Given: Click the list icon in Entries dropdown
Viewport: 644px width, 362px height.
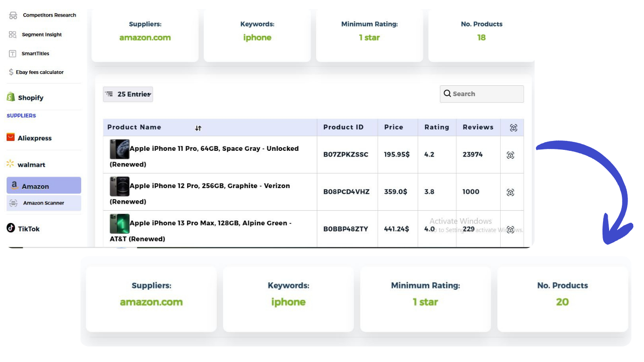Looking at the screenshot, I should pyautogui.click(x=109, y=94).
